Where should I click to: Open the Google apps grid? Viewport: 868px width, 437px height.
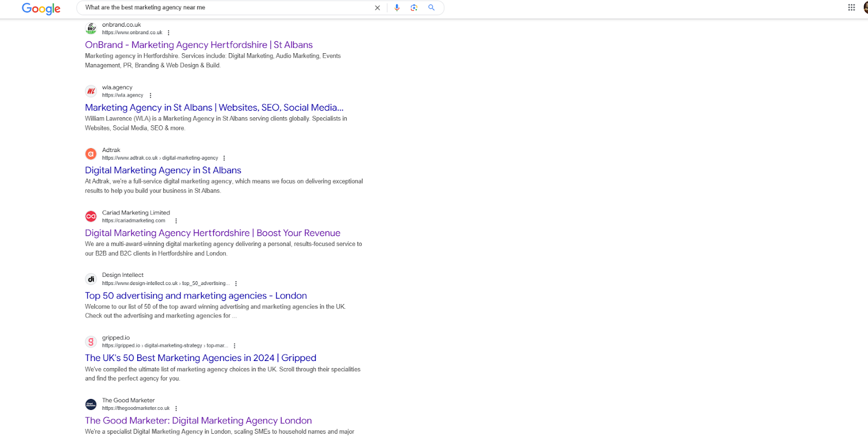851,8
